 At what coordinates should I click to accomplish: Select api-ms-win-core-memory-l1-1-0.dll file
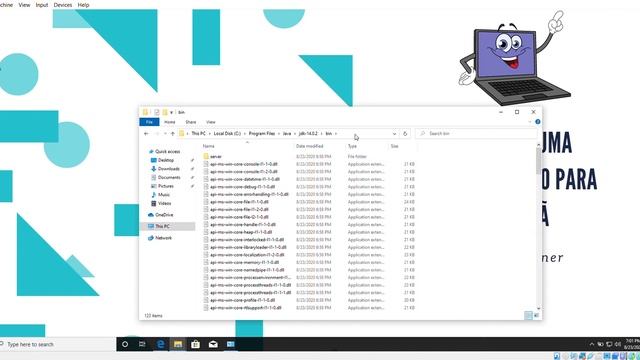pos(244,262)
